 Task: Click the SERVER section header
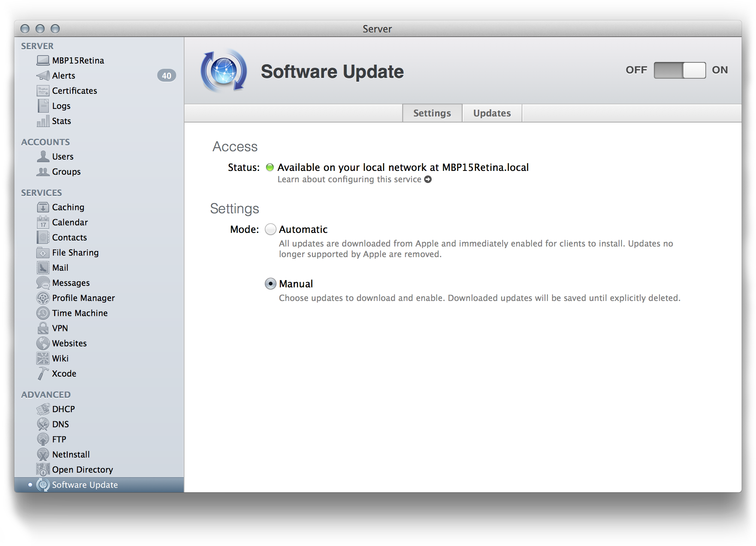(x=37, y=46)
